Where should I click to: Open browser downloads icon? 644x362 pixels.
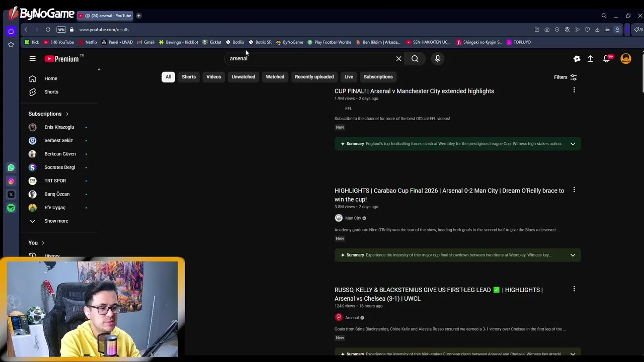(x=597, y=30)
